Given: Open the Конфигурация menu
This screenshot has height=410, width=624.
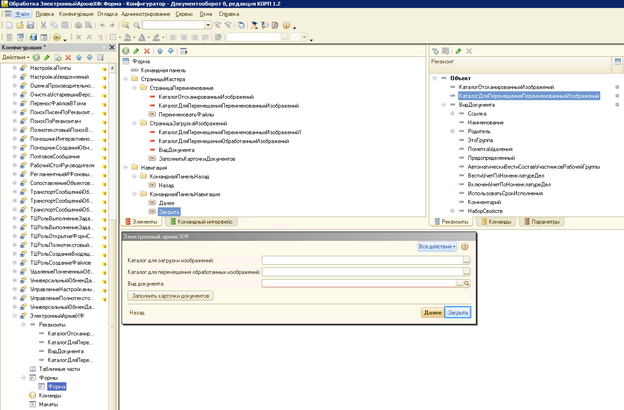Looking at the screenshot, I should point(76,15).
